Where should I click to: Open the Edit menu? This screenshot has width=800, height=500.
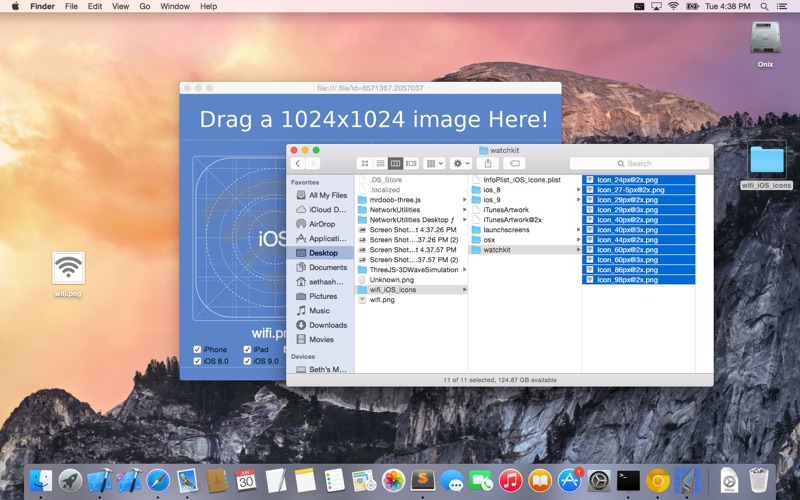click(95, 6)
